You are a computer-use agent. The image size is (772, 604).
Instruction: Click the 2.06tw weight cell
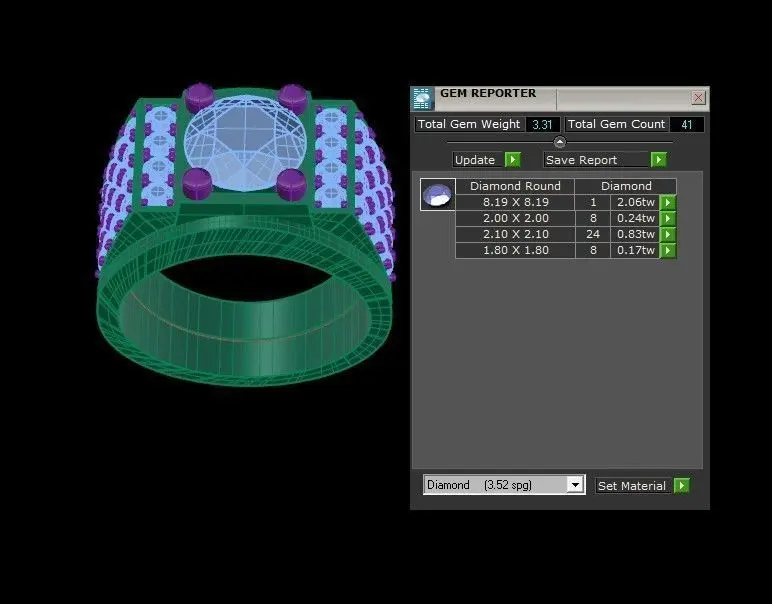pos(636,202)
